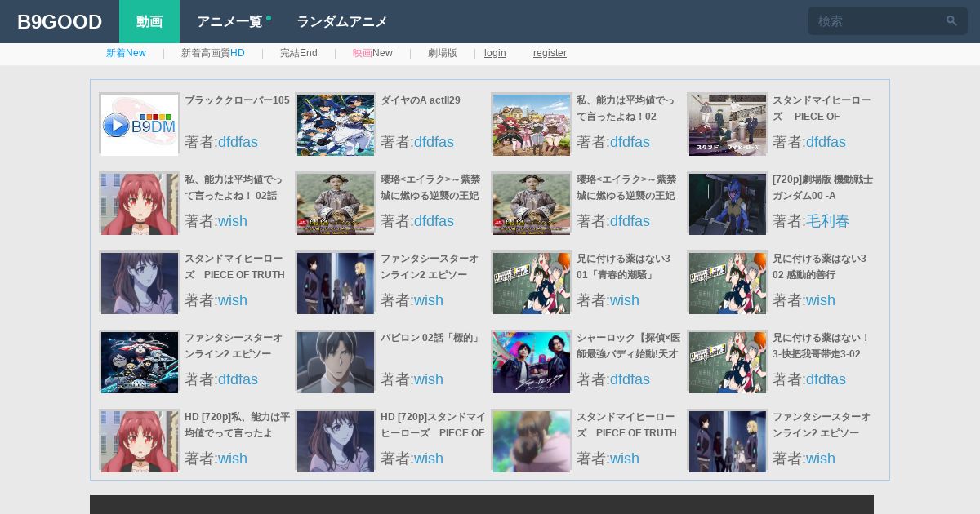Open title 兄に付ける薬はない！3-快把我哥帶走3-02

coord(821,346)
